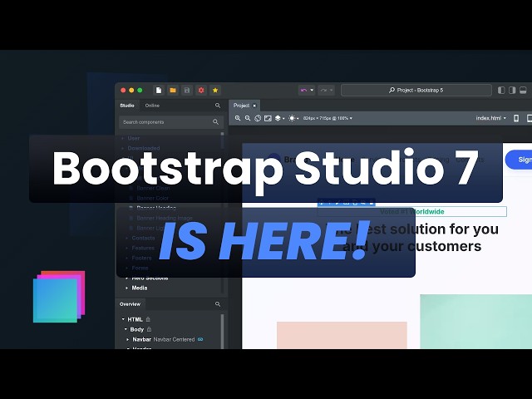The image size is (532, 399).
Task: Click the reset zoom circular icon
Action: click(x=258, y=118)
